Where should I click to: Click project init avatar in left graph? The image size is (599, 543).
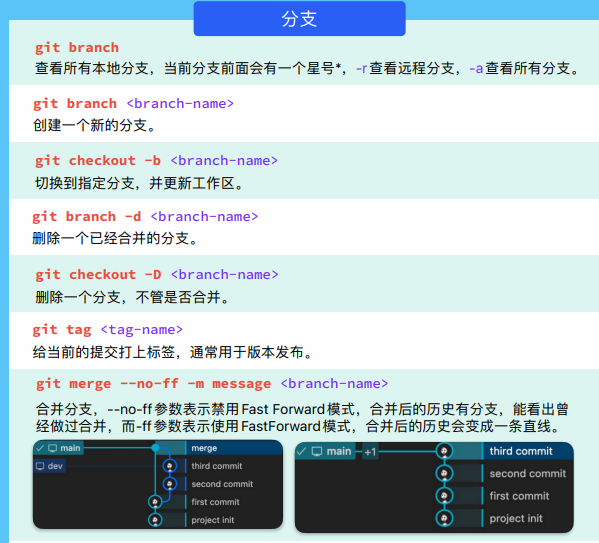coord(155,520)
